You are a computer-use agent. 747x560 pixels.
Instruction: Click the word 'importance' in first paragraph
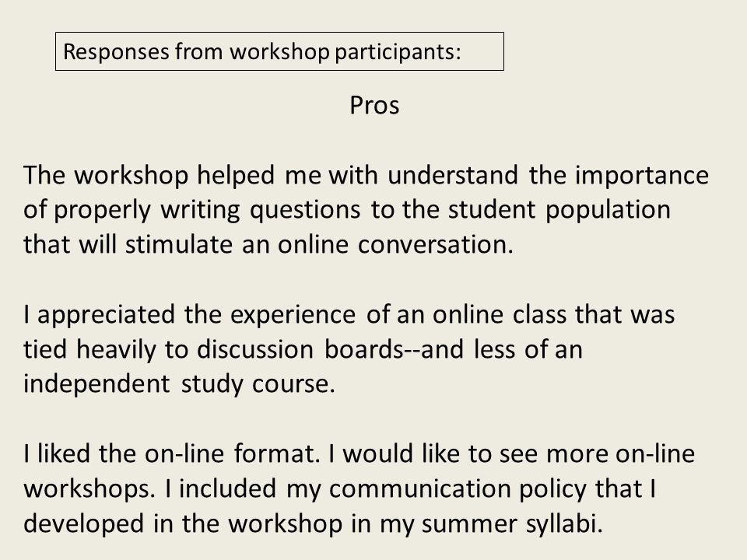(x=642, y=175)
